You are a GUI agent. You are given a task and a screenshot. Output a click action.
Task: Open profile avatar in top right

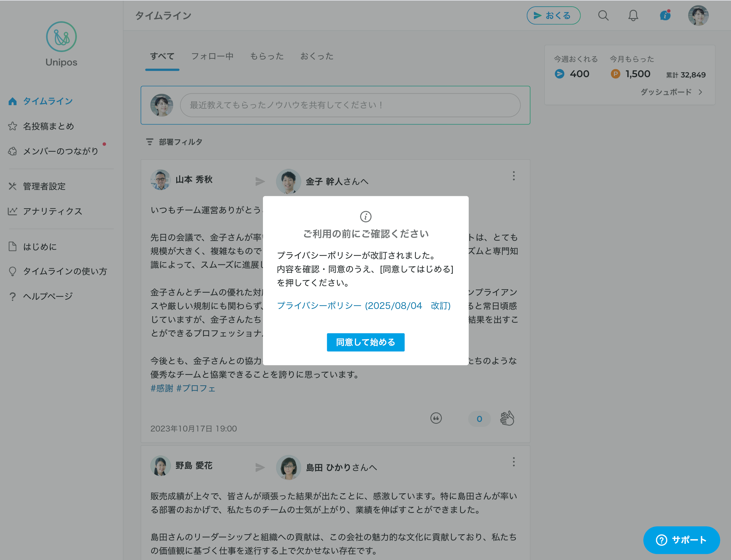click(698, 15)
